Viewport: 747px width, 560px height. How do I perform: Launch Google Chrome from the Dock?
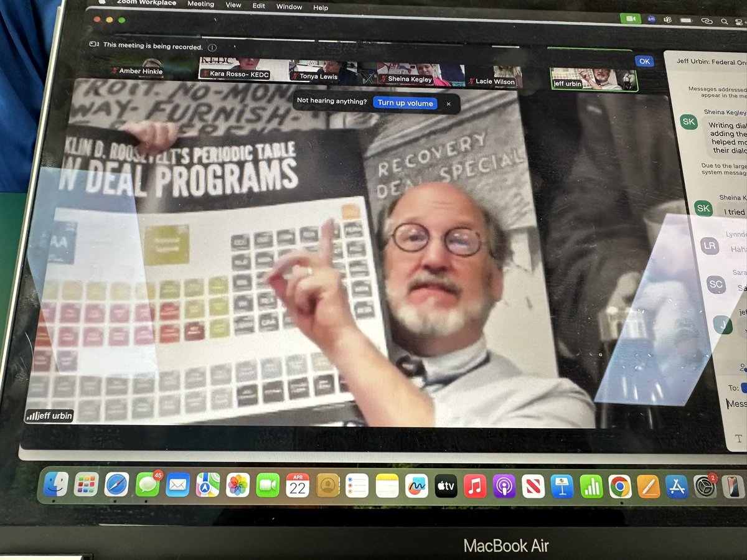[620, 487]
